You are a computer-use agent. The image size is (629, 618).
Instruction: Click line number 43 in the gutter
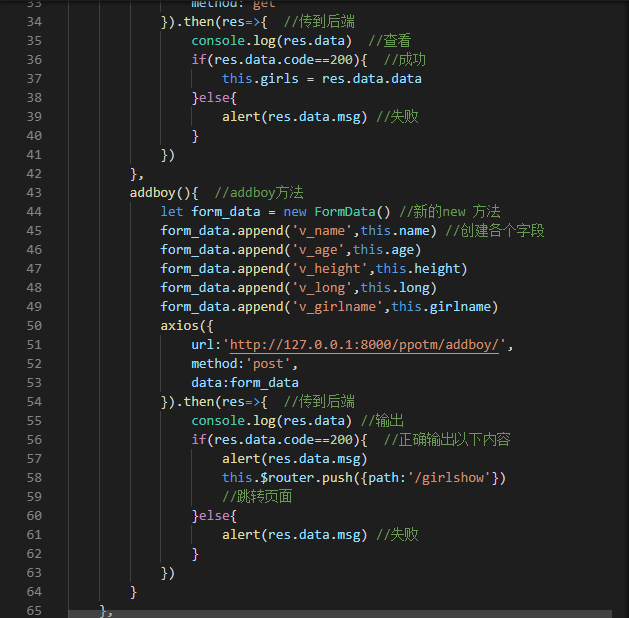point(34,193)
